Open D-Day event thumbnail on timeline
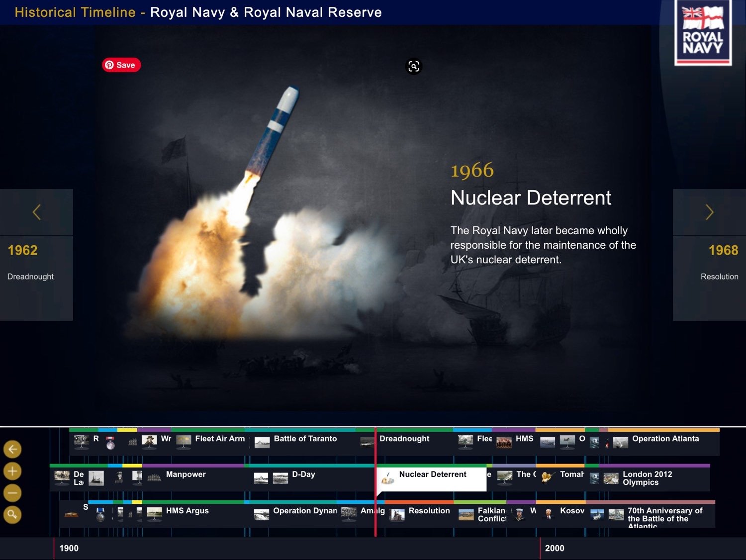This screenshot has height=560, width=746. (x=280, y=478)
